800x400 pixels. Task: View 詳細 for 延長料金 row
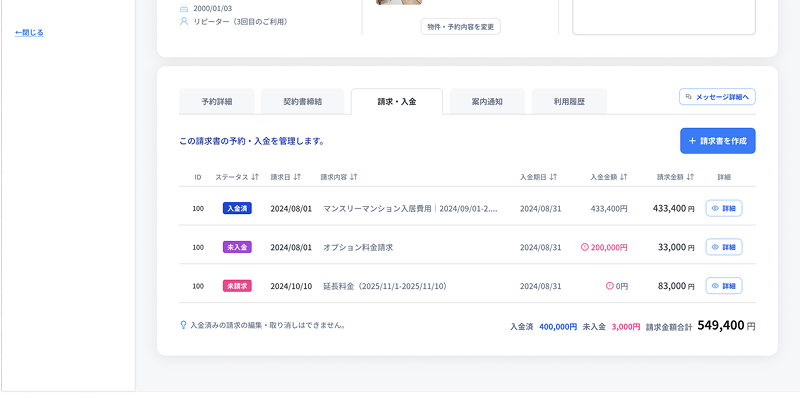point(723,286)
